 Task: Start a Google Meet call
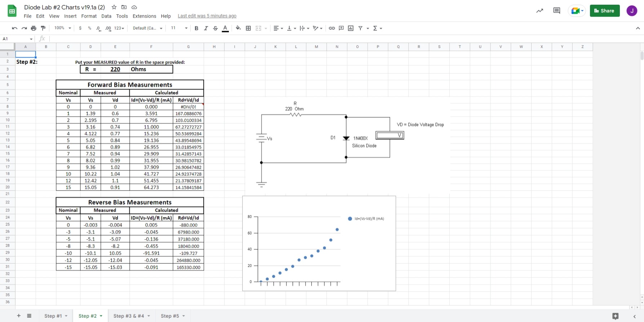[x=577, y=11]
